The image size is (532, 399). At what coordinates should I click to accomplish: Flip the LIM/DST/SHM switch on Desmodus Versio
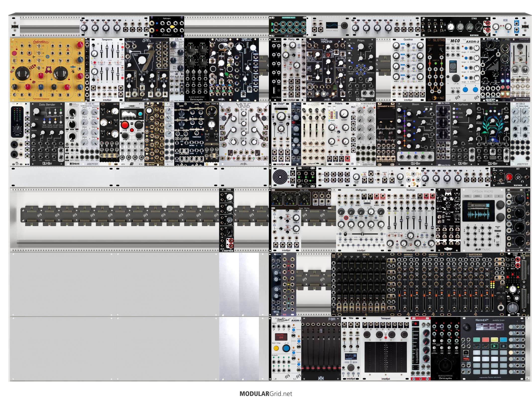[x=439, y=217]
